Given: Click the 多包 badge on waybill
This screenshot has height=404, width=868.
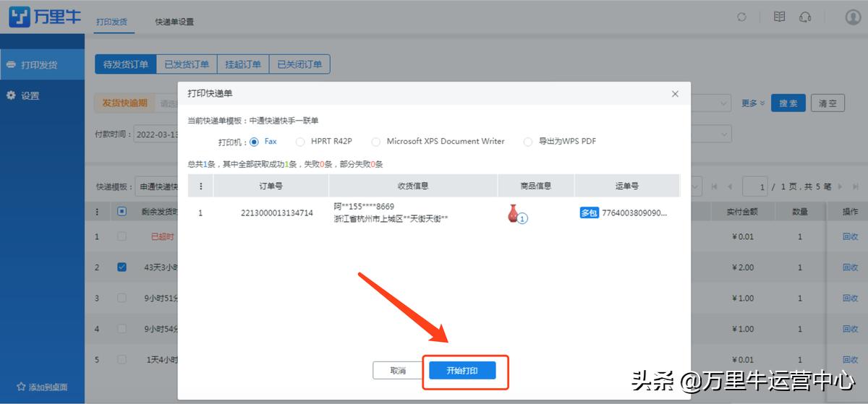Looking at the screenshot, I should [589, 213].
